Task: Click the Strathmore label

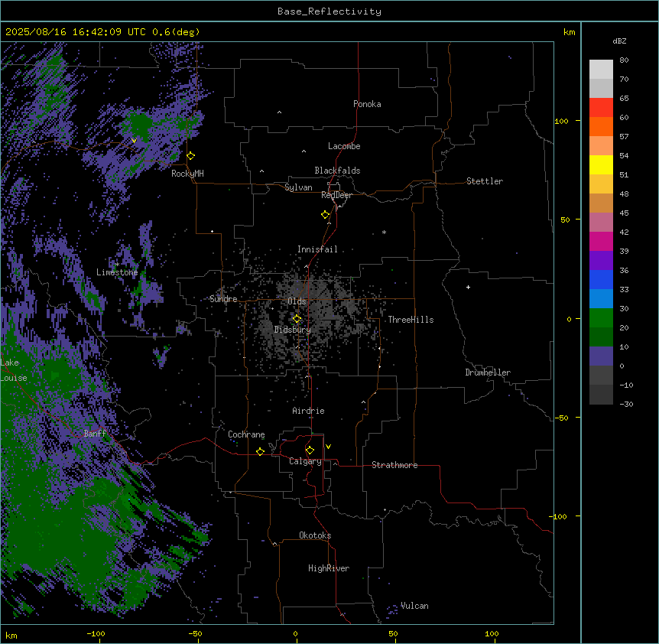Action: 394,465
